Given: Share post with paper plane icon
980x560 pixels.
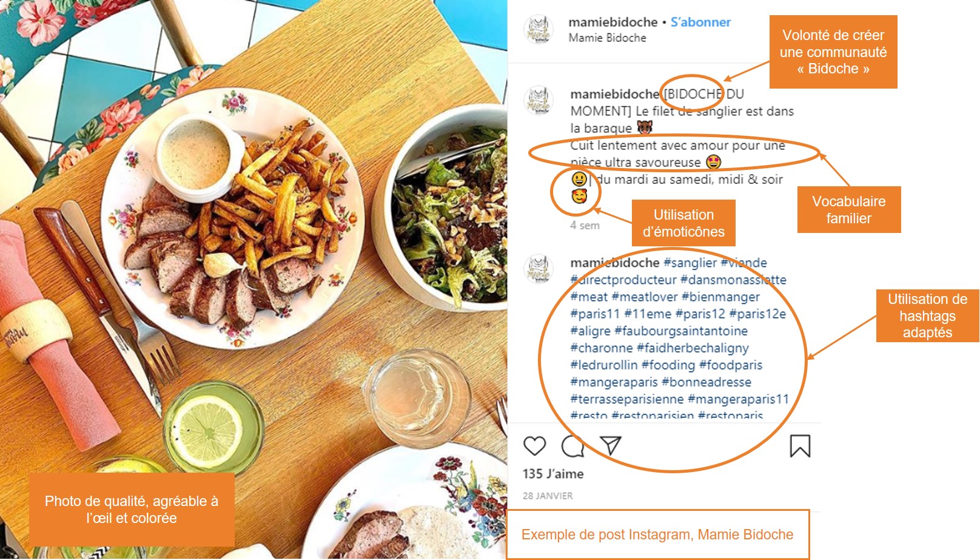Looking at the screenshot, I should 611,445.
